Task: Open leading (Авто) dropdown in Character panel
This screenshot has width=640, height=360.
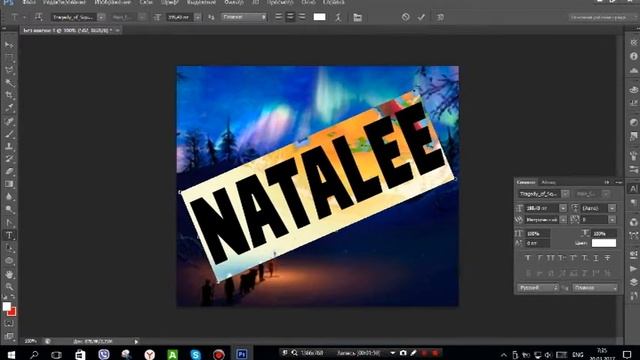Action: click(612, 208)
